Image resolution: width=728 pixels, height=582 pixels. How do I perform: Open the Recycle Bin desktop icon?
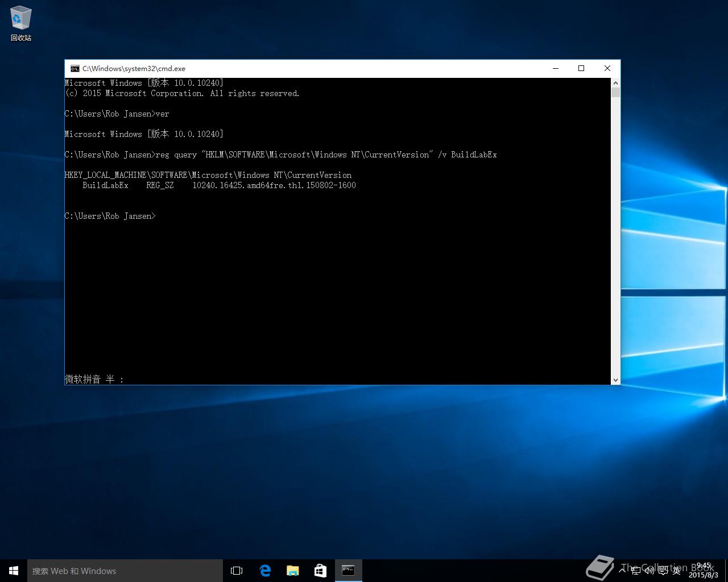tap(20, 23)
